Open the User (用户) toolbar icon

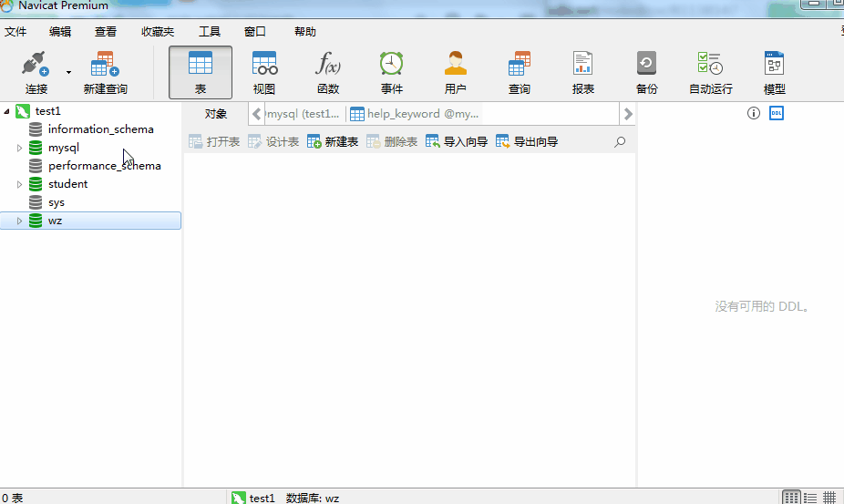point(456,64)
